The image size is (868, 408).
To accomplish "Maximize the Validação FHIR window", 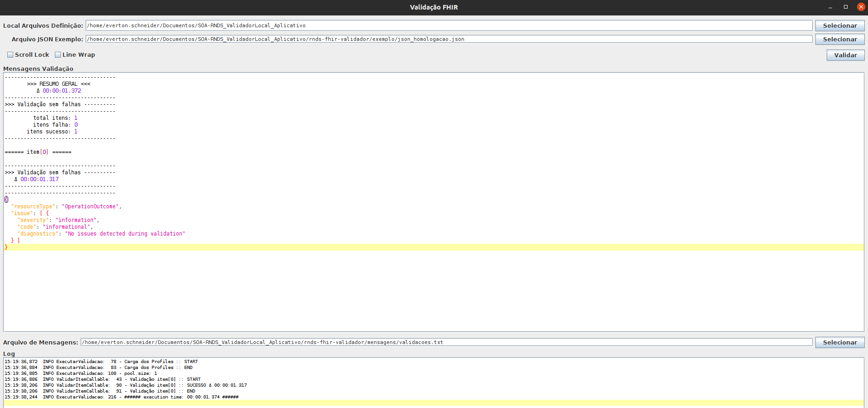I will 846,7.
